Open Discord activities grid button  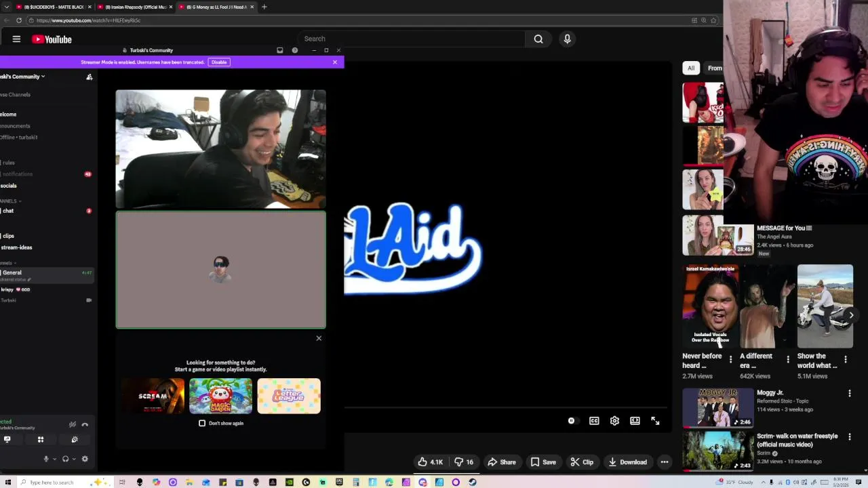(41, 439)
